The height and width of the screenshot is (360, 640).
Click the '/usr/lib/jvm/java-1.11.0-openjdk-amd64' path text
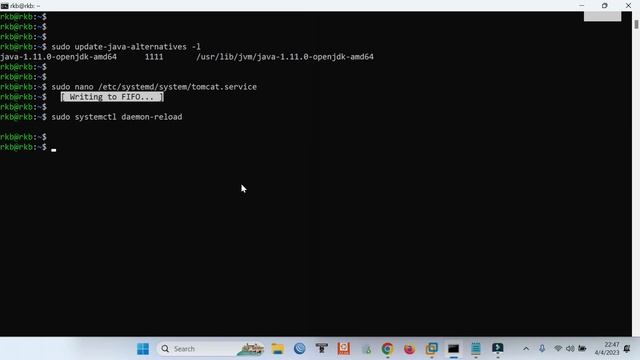tap(285, 57)
